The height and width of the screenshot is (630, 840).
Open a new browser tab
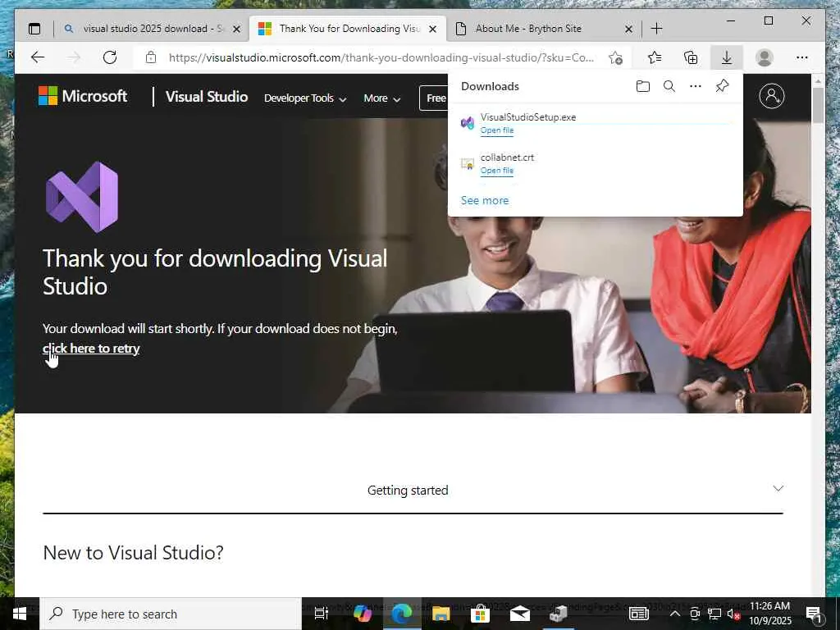pos(657,29)
